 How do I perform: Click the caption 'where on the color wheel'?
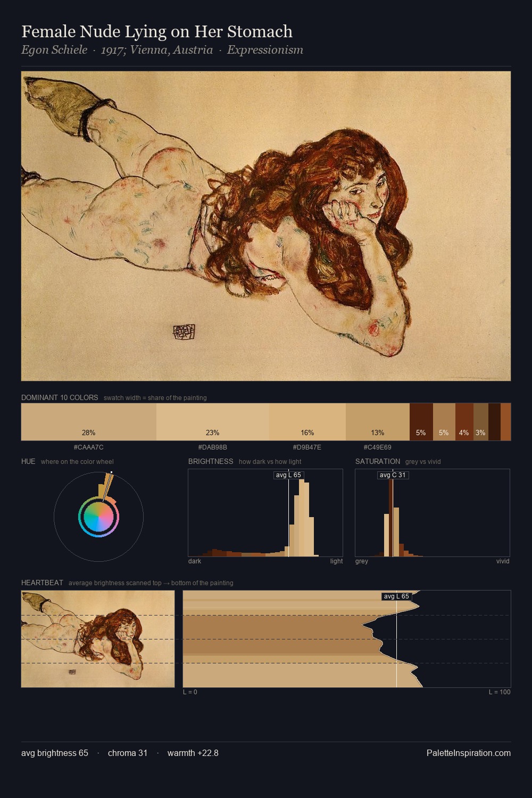[x=77, y=462]
